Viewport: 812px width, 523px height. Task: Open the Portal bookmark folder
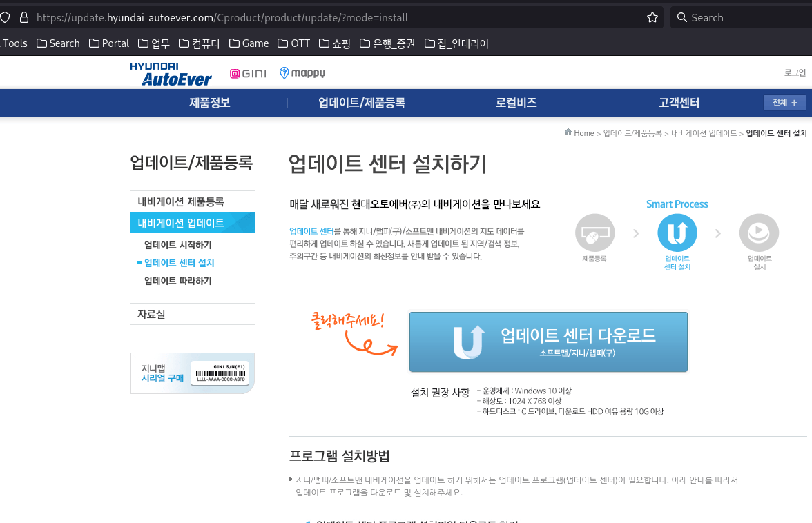[x=109, y=43]
